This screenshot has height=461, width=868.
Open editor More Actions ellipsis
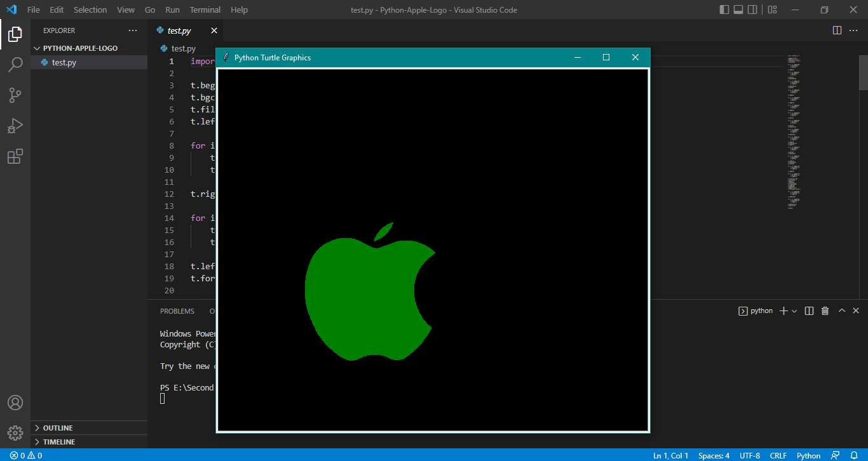tap(853, 30)
